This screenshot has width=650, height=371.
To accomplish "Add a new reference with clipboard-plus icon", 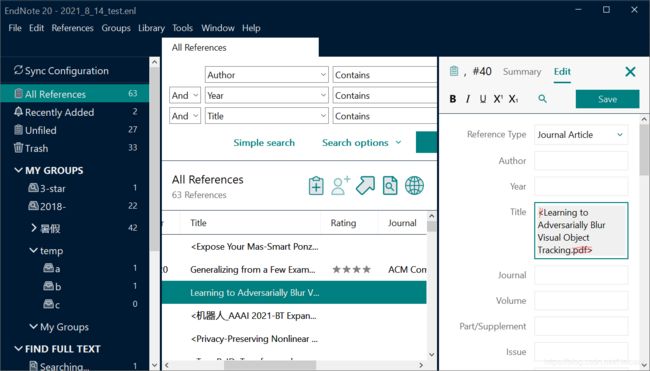I will (x=316, y=185).
